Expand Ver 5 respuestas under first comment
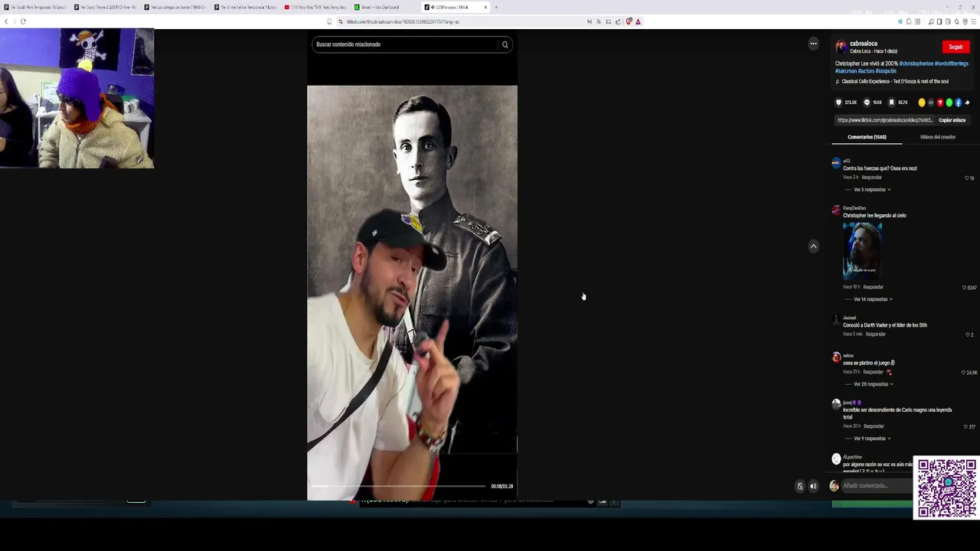This screenshot has width=980, height=551. [x=871, y=190]
